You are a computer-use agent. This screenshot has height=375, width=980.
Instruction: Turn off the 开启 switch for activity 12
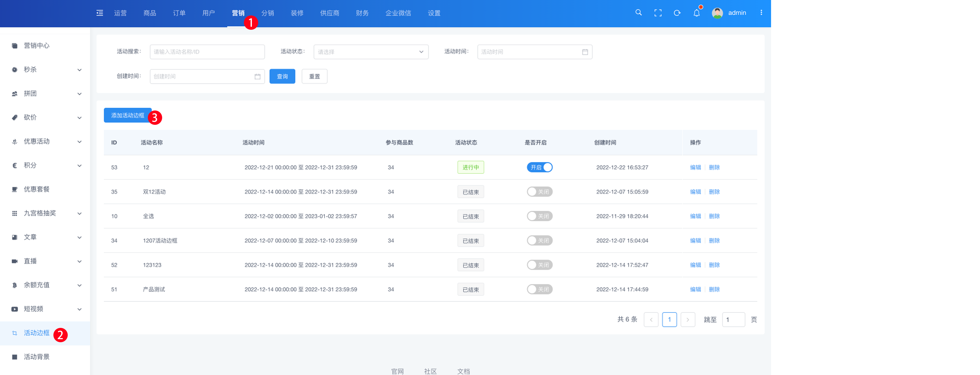click(x=539, y=167)
